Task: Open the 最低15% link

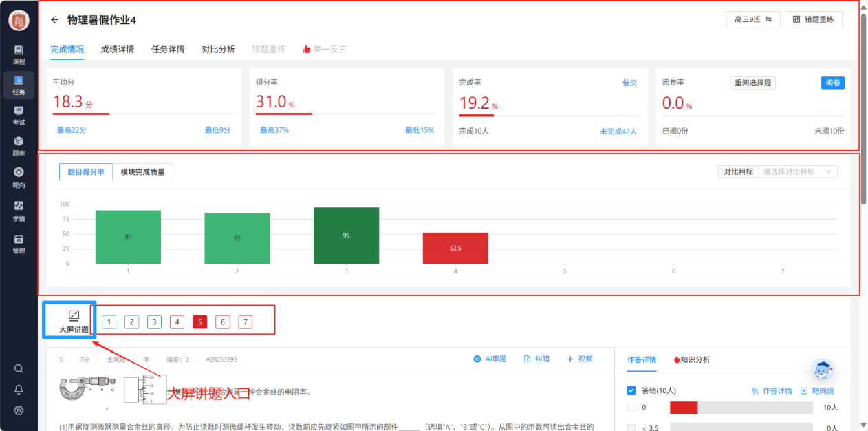Action: point(420,129)
